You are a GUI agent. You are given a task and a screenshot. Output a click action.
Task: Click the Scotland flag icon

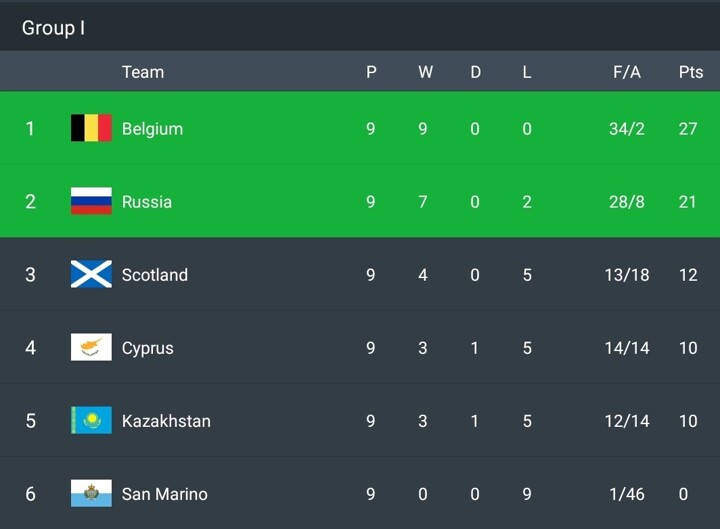(x=91, y=274)
